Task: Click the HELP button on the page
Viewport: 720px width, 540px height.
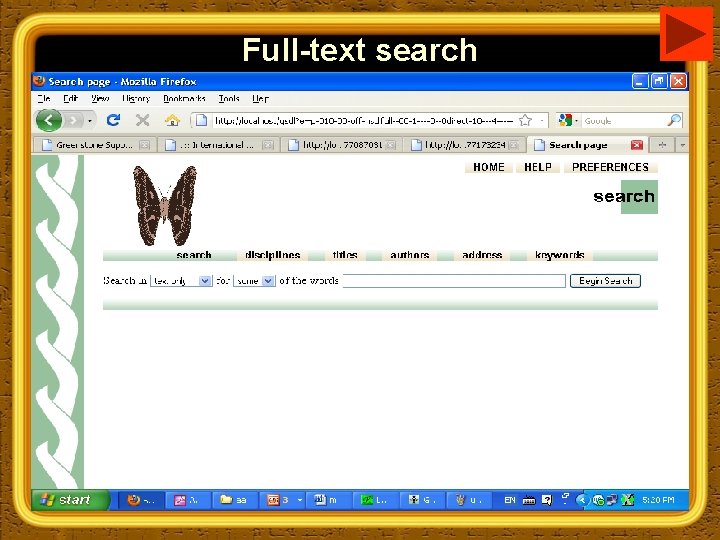Action: click(538, 167)
